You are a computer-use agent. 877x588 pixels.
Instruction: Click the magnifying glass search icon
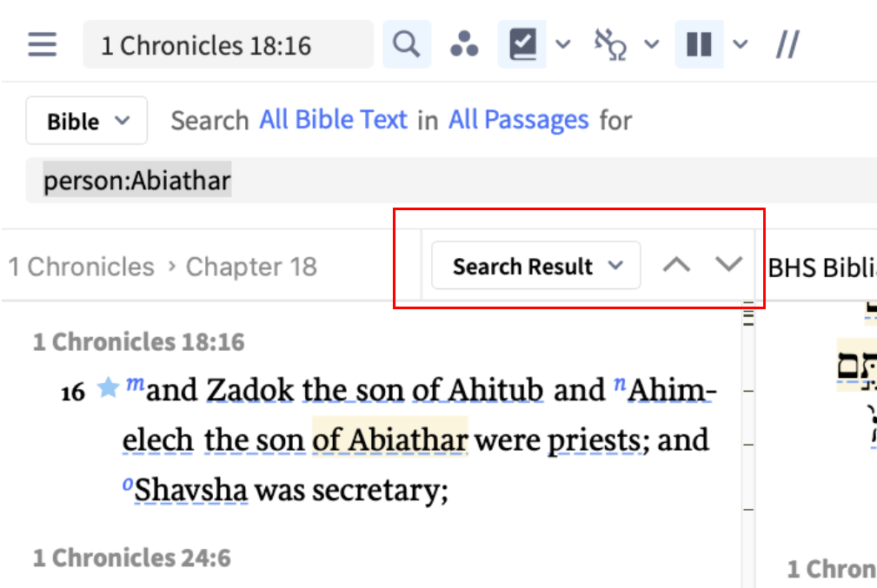406,44
